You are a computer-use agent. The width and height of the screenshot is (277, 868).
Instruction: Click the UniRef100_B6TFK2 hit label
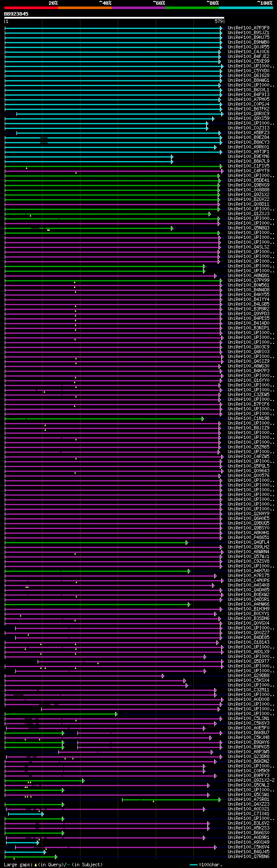point(248,109)
